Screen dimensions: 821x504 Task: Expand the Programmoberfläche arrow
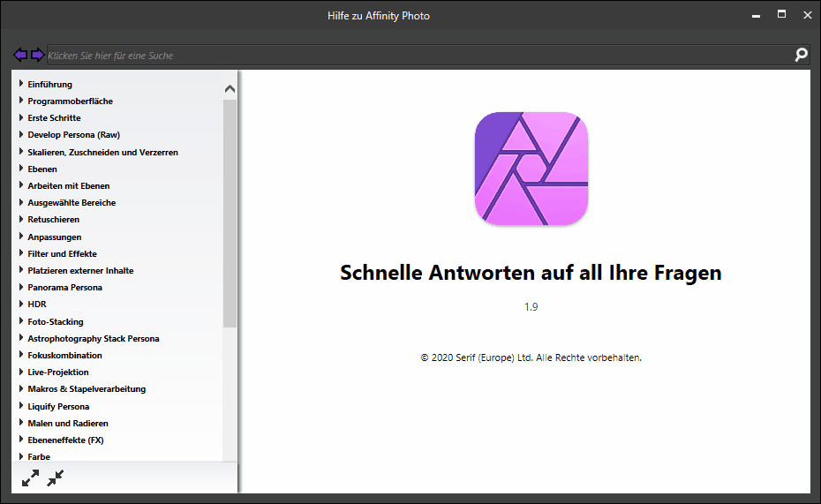point(21,100)
